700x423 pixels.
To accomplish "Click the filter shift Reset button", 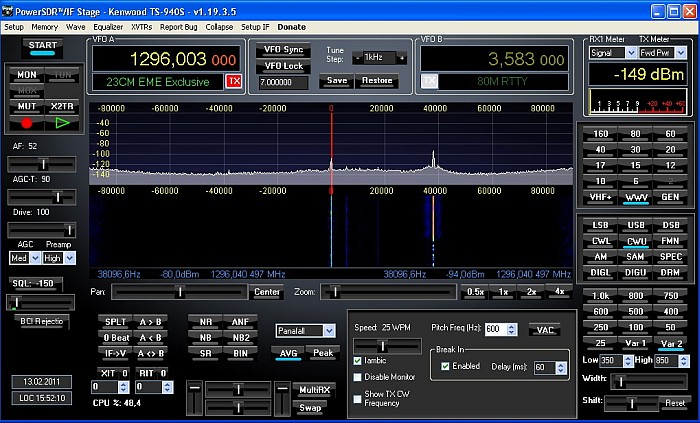I will (675, 403).
